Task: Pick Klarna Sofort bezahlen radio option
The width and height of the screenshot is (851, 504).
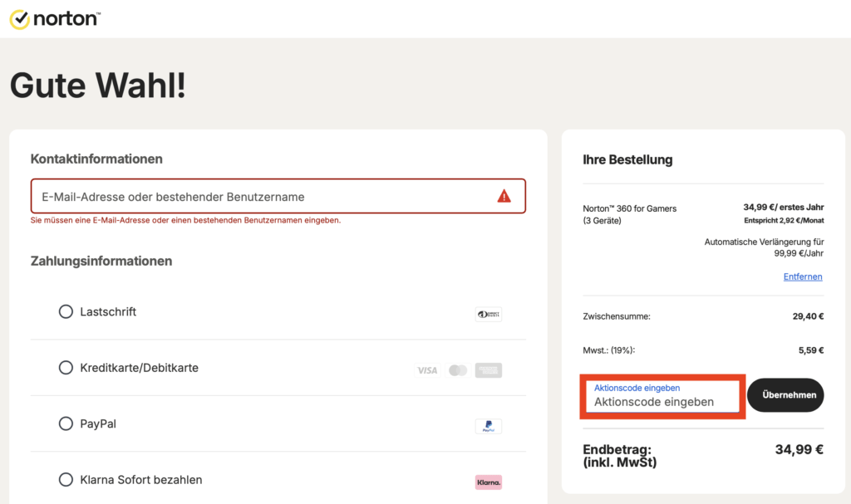Action: coord(66,480)
